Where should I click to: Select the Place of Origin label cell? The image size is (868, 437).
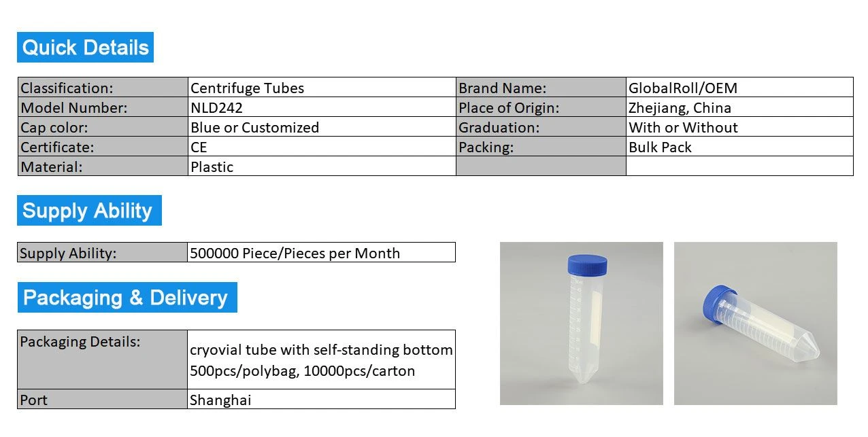541,107
